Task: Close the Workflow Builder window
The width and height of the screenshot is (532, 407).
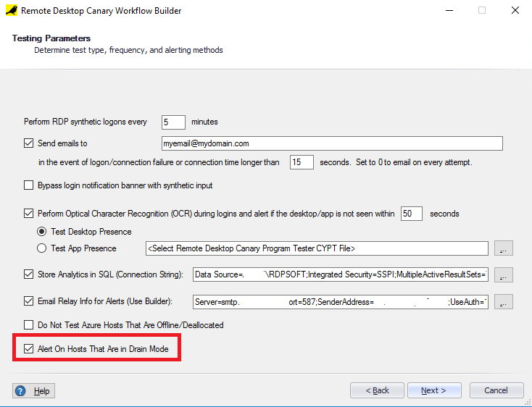Action: (515, 11)
